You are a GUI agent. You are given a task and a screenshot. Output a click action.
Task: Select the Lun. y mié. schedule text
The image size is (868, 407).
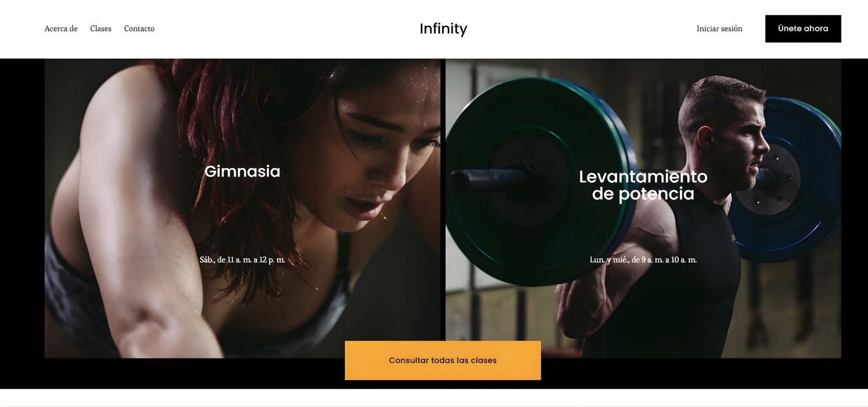pos(643,260)
